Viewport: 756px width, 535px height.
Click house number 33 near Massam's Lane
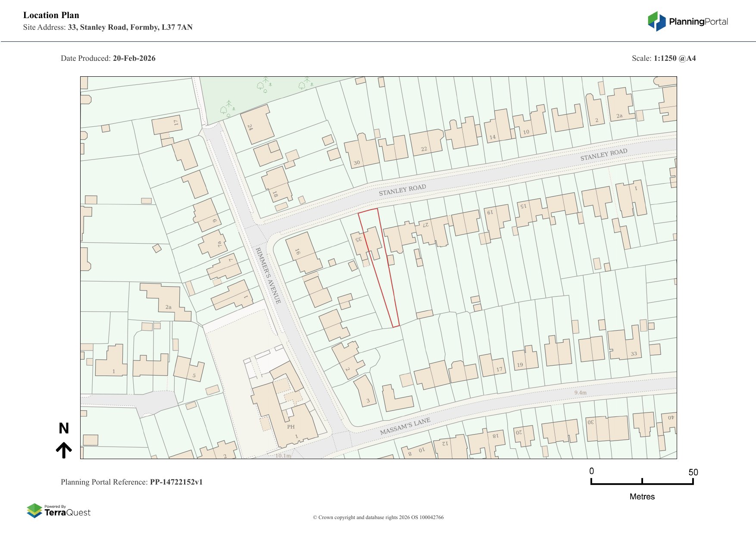(x=634, y=354)
